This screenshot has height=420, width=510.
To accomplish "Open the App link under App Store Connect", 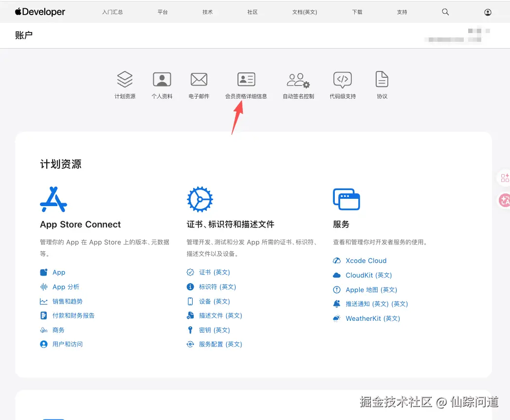I will (x=59, y=272).
